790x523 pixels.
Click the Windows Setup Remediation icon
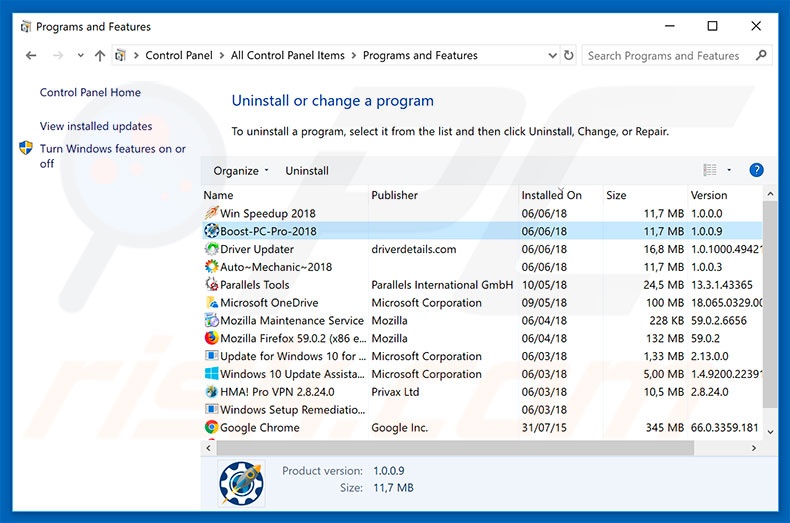pos(212,409)
